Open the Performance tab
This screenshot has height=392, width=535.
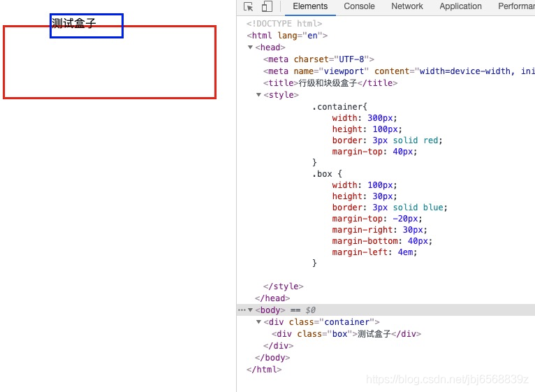coord(517,6)
